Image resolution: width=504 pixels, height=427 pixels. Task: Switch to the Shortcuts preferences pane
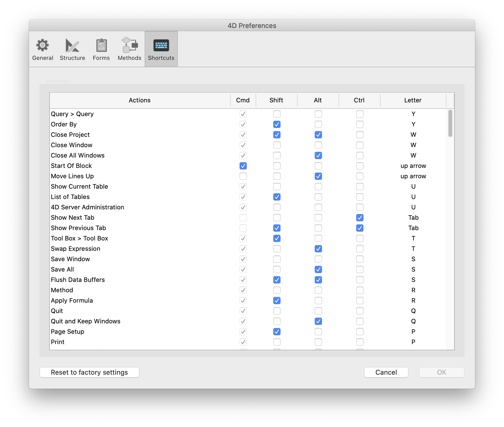tap(161, 49)
